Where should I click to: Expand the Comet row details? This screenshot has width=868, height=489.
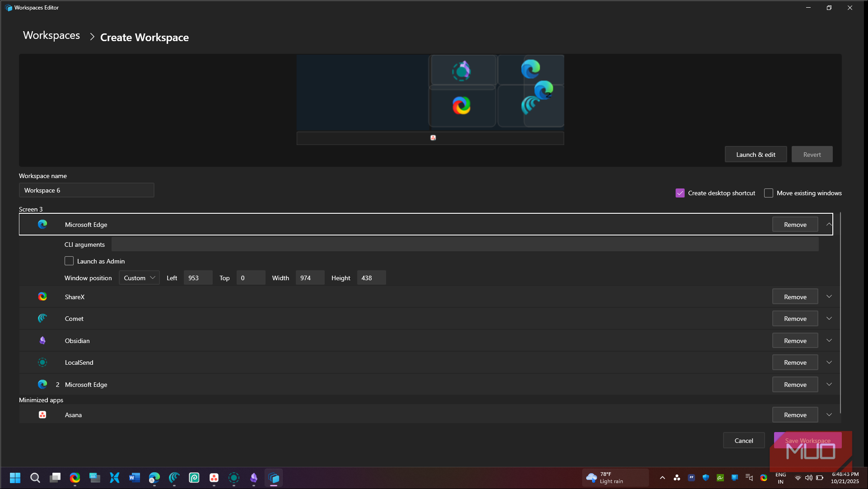pyautogui.click(x=829, y=318)
